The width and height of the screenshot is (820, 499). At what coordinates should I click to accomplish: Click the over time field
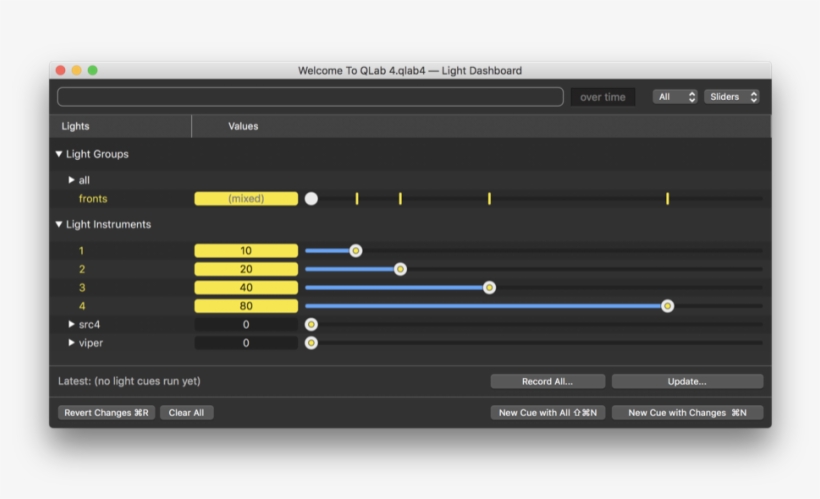602,97
